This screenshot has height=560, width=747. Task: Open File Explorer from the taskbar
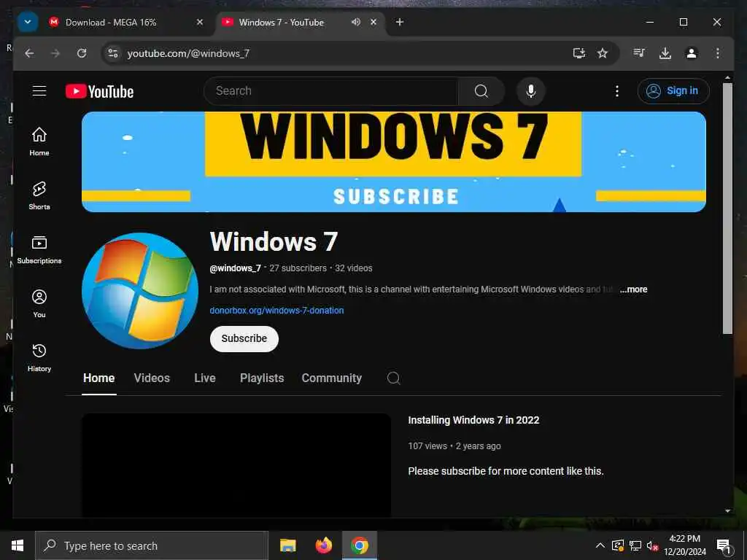pyautogui.click(x=287, y=545)
